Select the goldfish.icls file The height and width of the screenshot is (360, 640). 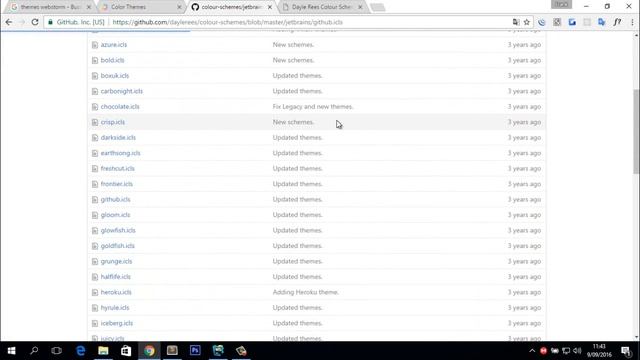(118, 246)
